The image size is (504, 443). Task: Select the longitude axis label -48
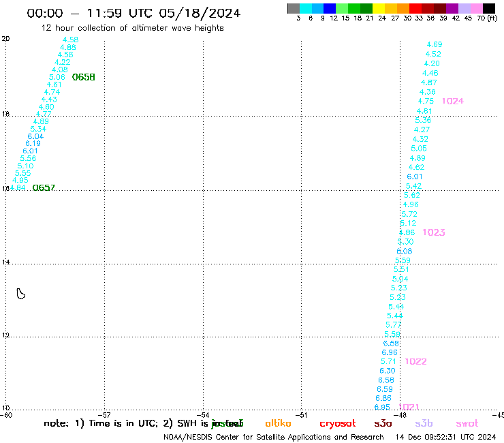[400, 415]
